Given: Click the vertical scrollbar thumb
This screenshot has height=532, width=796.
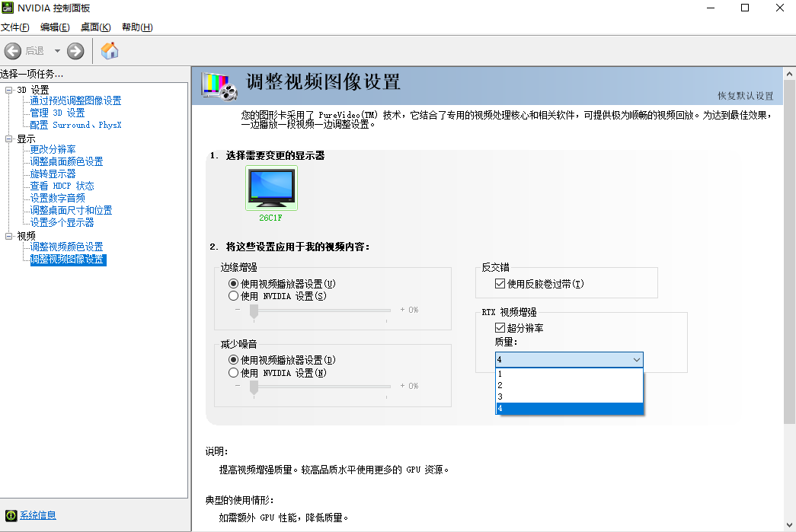Looking at the screenshot, I should [789, 252].
